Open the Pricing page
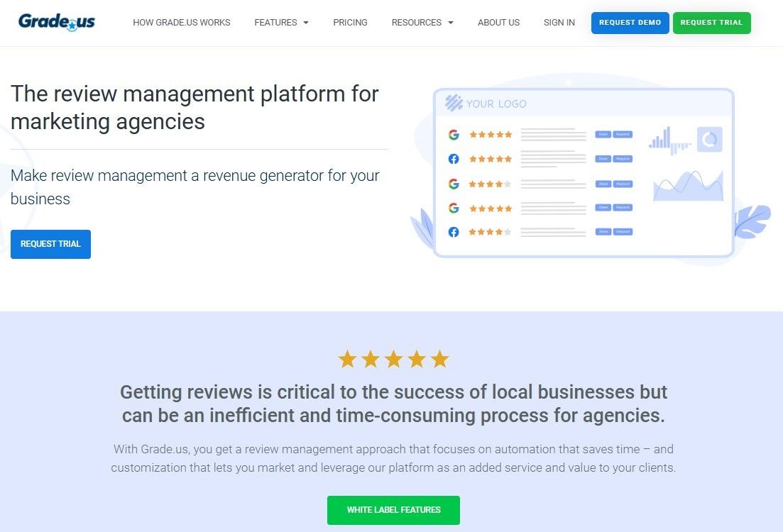The width and height of the screenshot is (783, 532). tap(350, 23)
